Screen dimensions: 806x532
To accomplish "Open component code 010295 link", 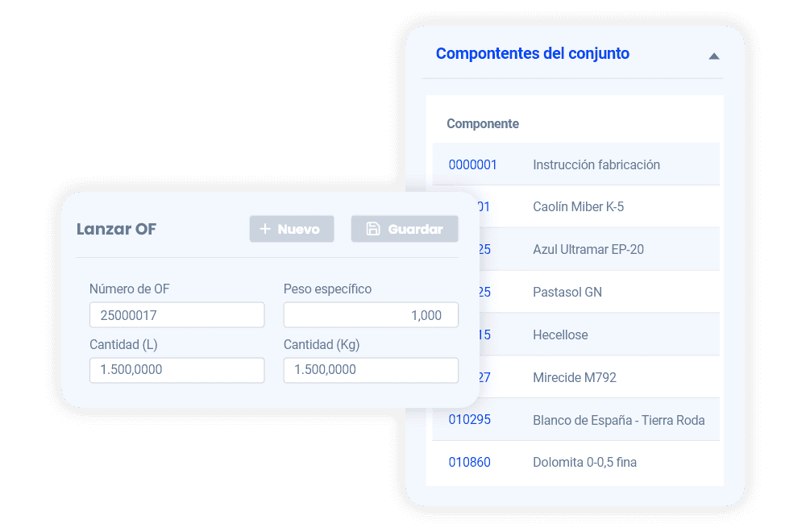I will click(x=470, y=420).
